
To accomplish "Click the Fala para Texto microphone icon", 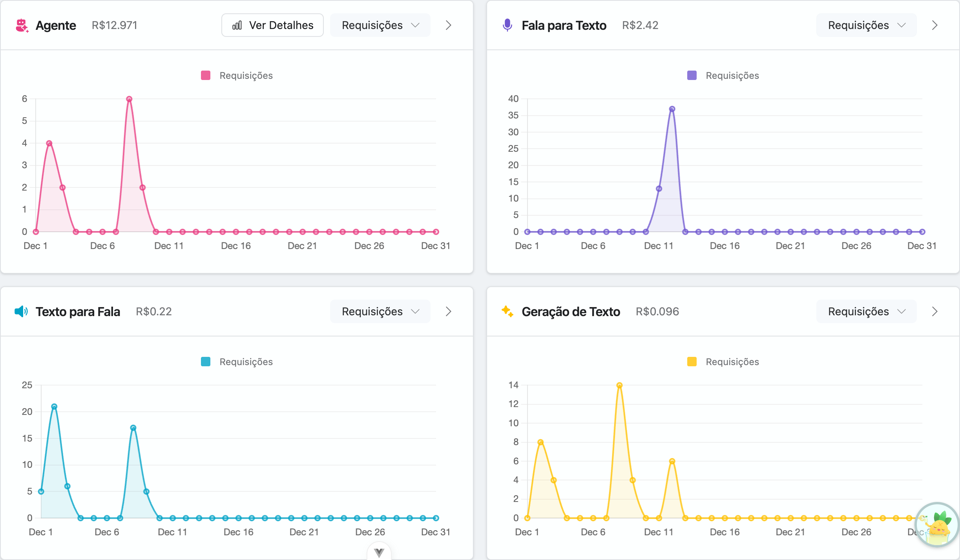I will click(x=507, y=25).
